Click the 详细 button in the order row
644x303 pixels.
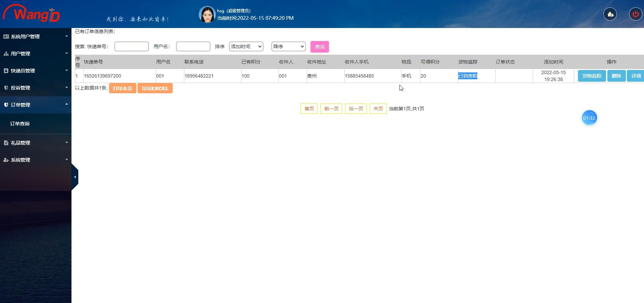(x=636, y=76)
